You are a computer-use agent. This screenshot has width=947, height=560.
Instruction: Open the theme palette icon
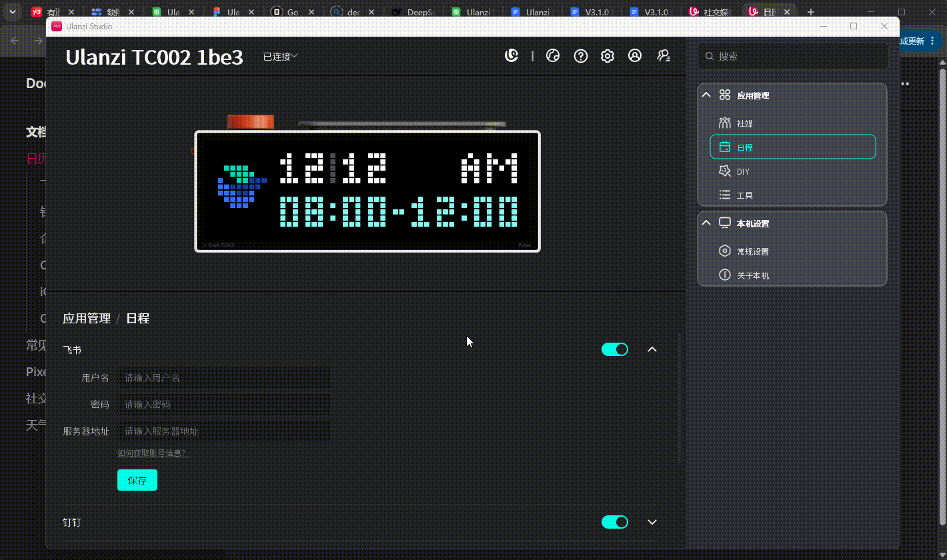(553, 56)
